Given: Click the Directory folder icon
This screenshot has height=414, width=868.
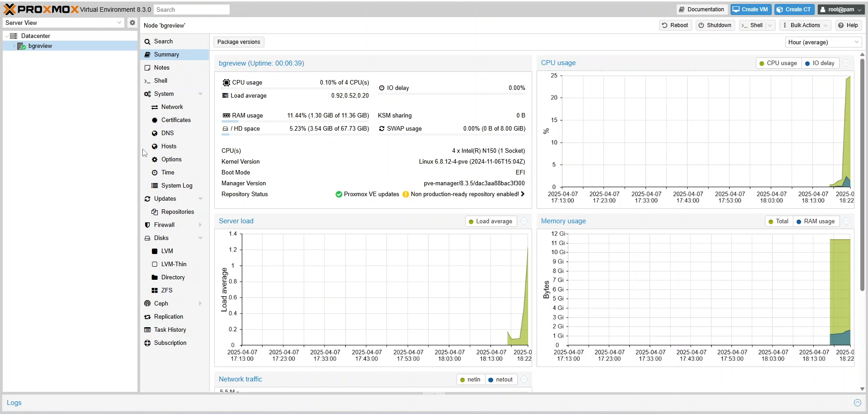Looking at the screenshot, I should 155,278.
